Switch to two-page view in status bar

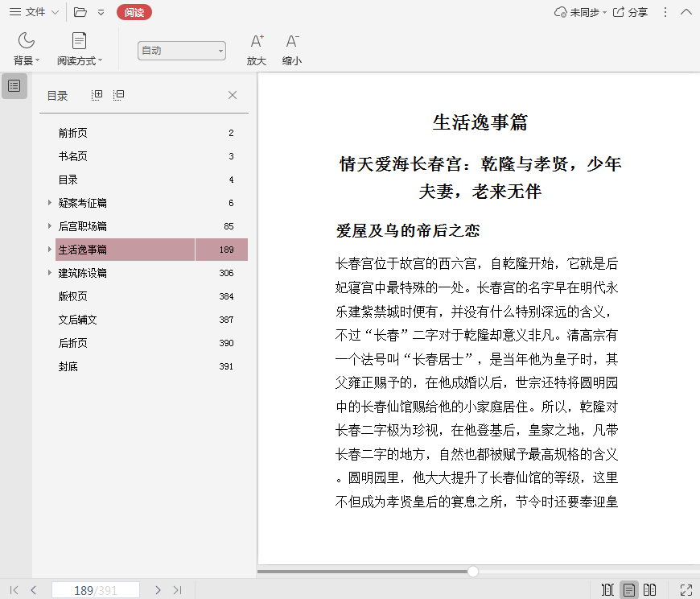coord(650,590)
